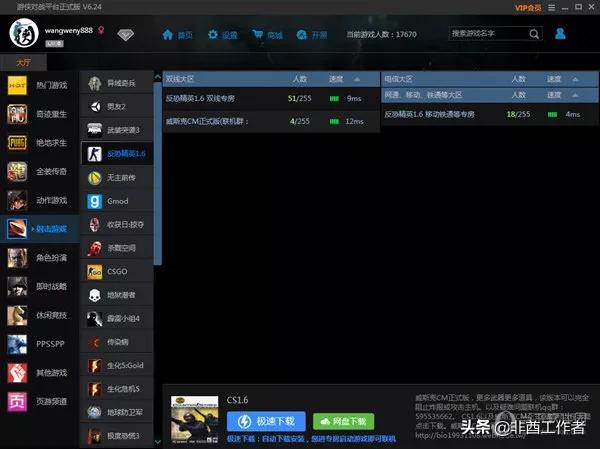Click the game list scroll-down arrow
The width and height of the screenshot is (600, 449).
click(158, 442)
